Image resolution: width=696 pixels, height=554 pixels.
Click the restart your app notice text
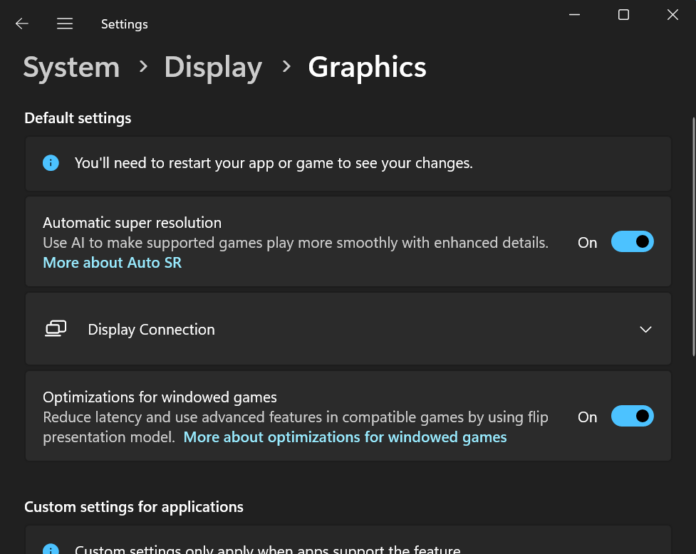(x=273, y=162)
